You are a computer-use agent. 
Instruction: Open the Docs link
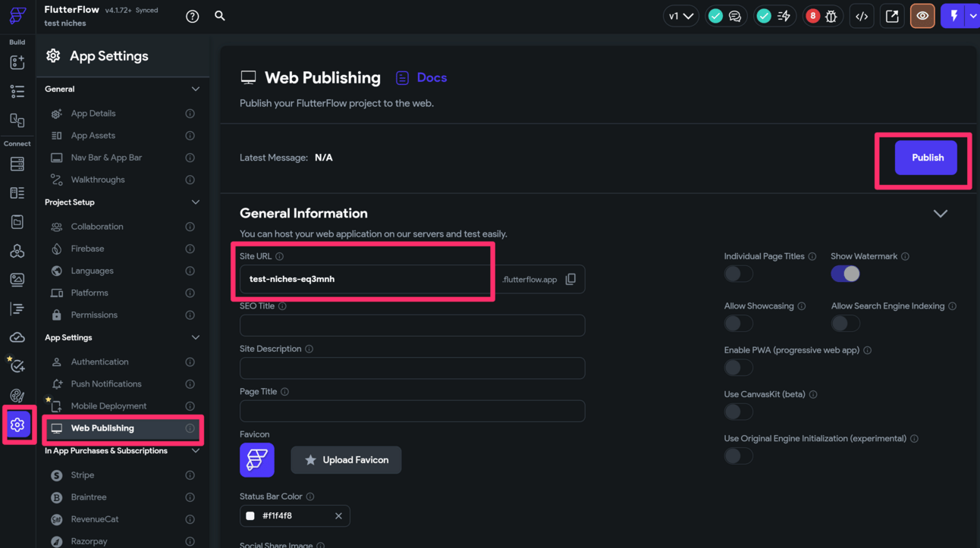click(422, 77)
